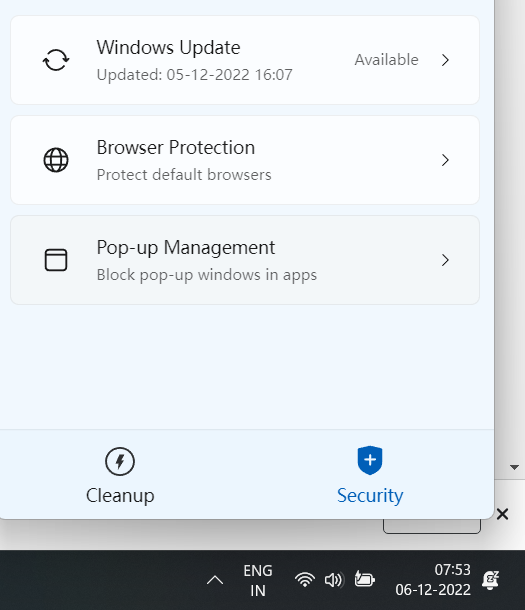Screen dimensions: 525x610
Task: Open Wi-Fi network tray icon
Action: (x=304, y=580)
